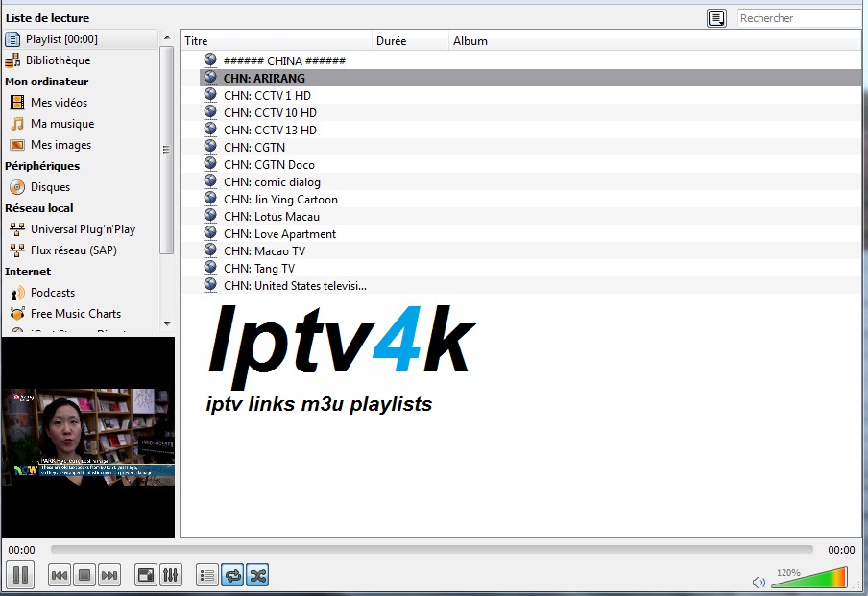
Task: Open Mes vidéos
Action: pos(60,103)
